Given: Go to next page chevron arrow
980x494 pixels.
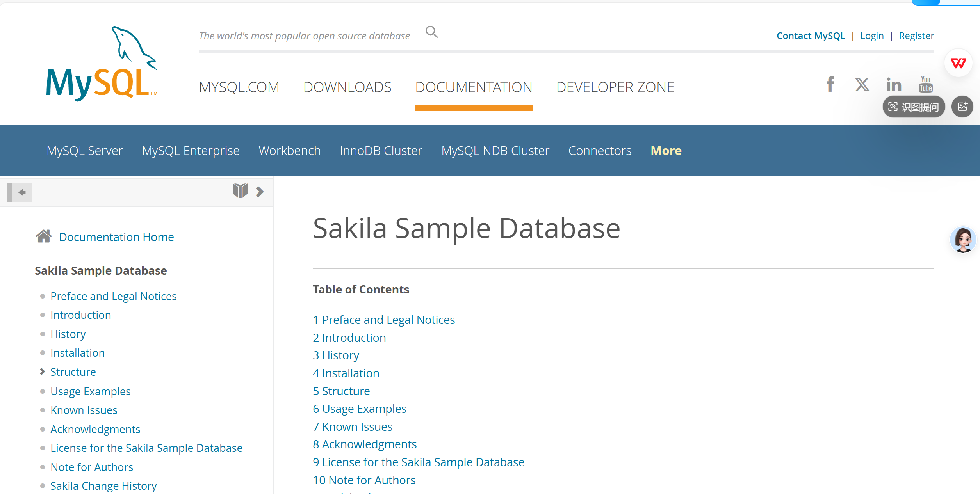Looking at the screenshot, I should click(x=260, y=192).
